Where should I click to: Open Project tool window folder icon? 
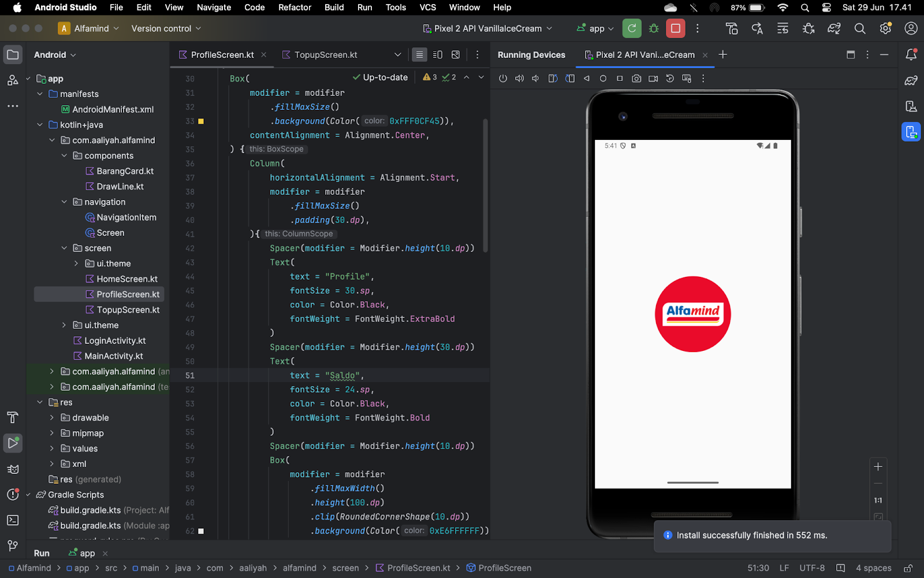click(x=13, y=55)
